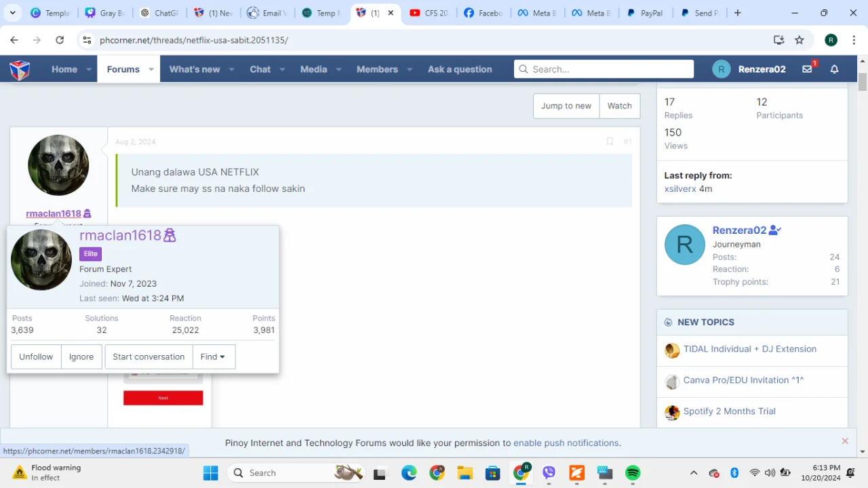Open the install app icon in address bar
868x488 pixels.
tap(778, 40)
